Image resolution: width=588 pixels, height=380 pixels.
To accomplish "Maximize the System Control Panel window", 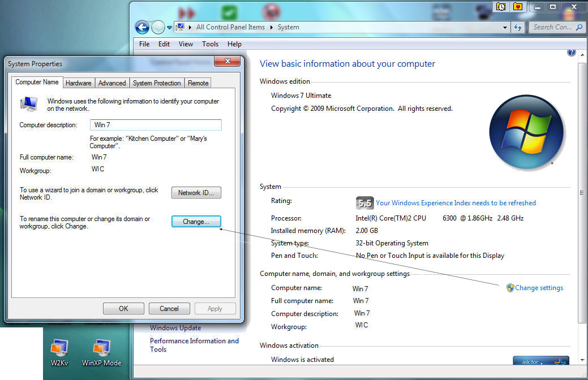I will click(x=553, y=7).
